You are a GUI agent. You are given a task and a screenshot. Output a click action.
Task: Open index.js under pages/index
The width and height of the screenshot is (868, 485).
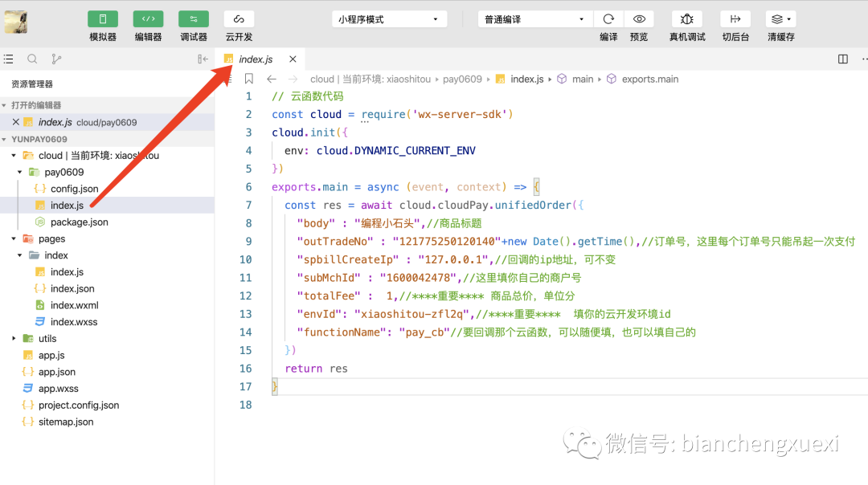(67, 272)
